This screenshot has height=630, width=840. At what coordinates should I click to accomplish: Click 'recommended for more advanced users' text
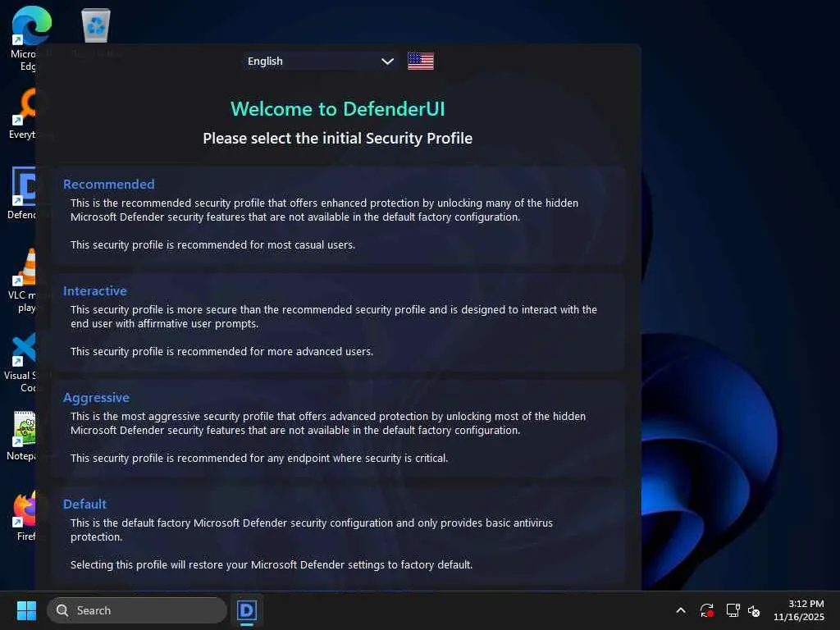tap(275, 351)
